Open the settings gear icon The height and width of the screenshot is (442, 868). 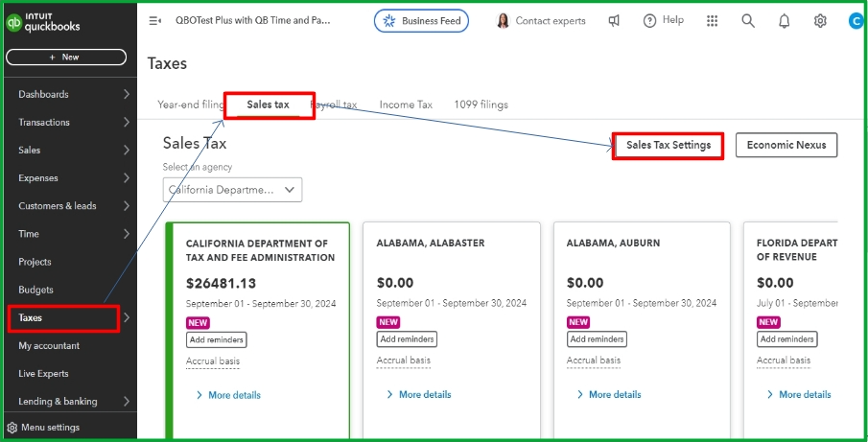click(820, 21)
